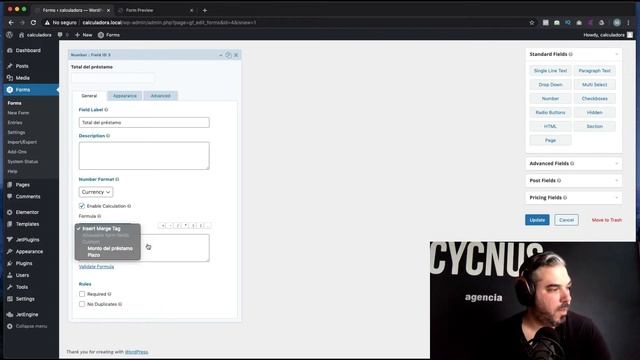
Task: Open the Tools menu
Action: (x=22, y=287)
